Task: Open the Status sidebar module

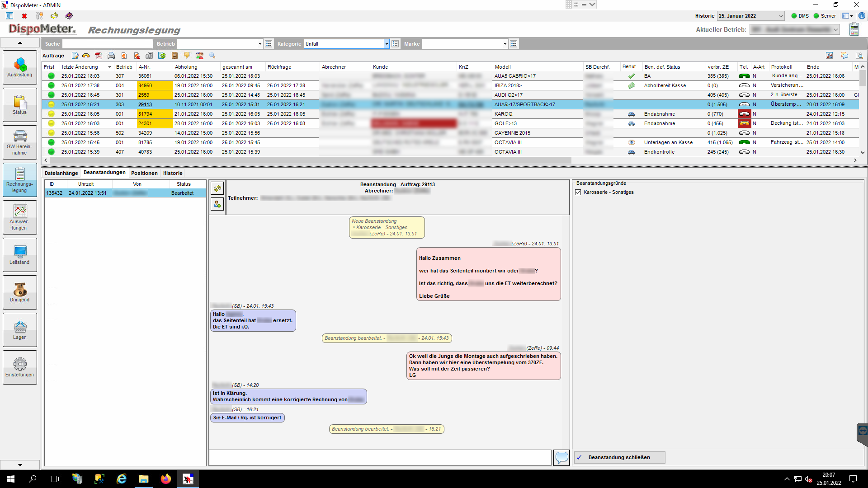Action: click(x=20, y=104)
